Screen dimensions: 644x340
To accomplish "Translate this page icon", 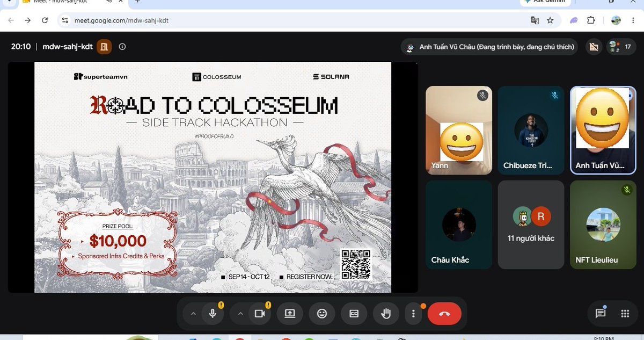I will click(x=535, y=20).
